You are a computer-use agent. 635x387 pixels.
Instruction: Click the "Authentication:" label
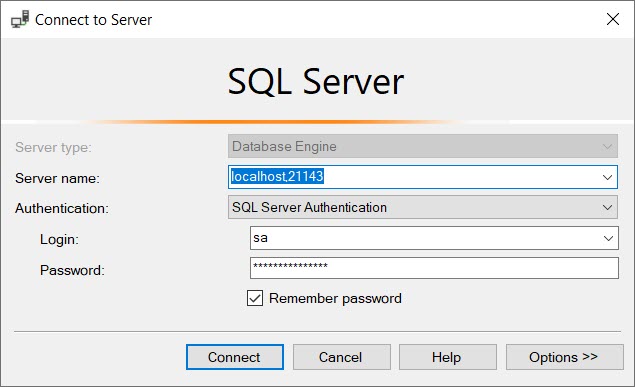point(62,208)
